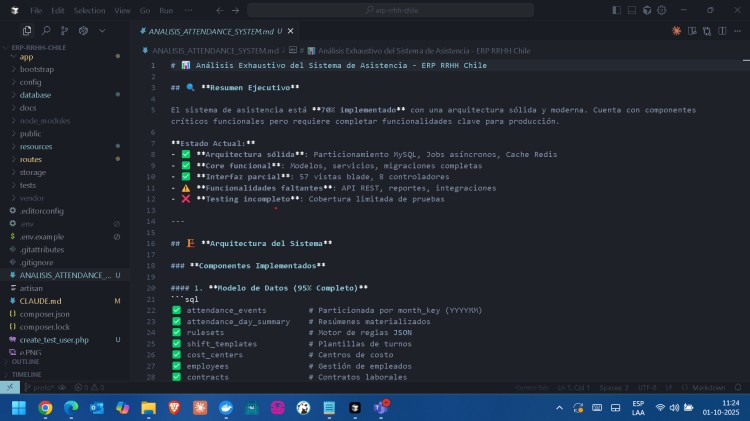Expand the config folder
Viewport: 750px width, 421px height.
point(30,82)
